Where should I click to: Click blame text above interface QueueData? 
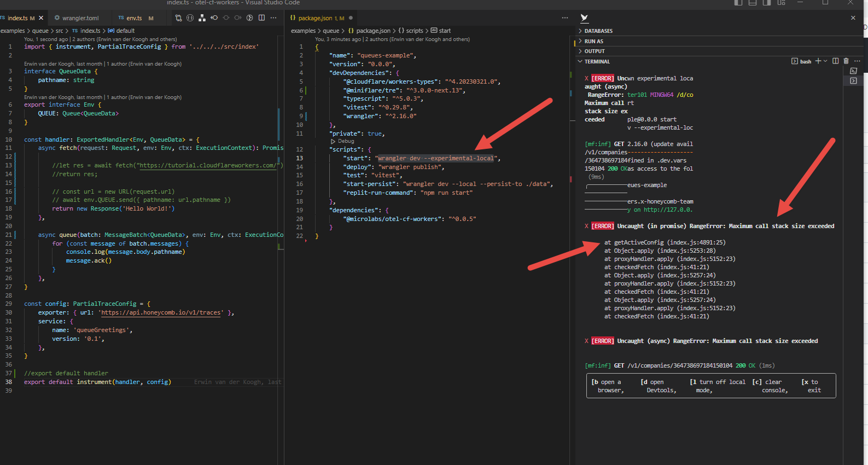pyautogui.click(x=103, y=63)
